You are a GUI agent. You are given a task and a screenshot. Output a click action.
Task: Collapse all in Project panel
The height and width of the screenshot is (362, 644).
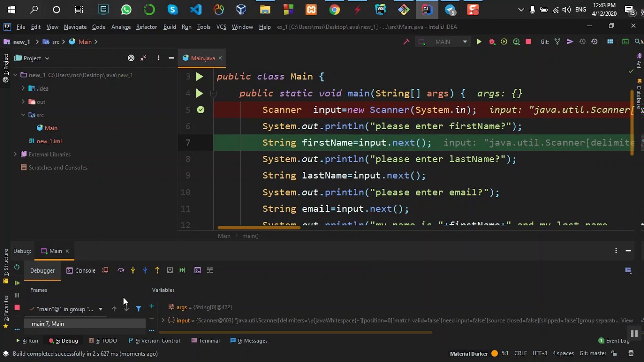point(143,58)
